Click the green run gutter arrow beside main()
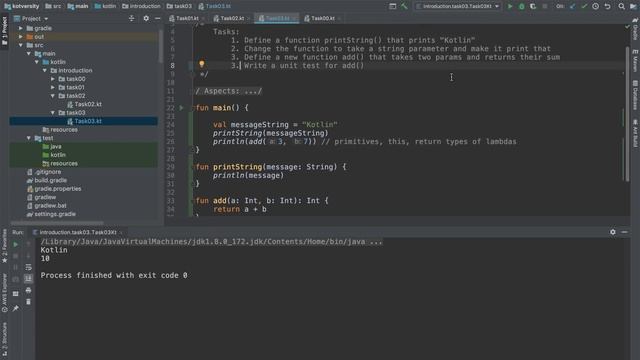Image resolution: width=640 pixels, height=360 pixels. 181,108
